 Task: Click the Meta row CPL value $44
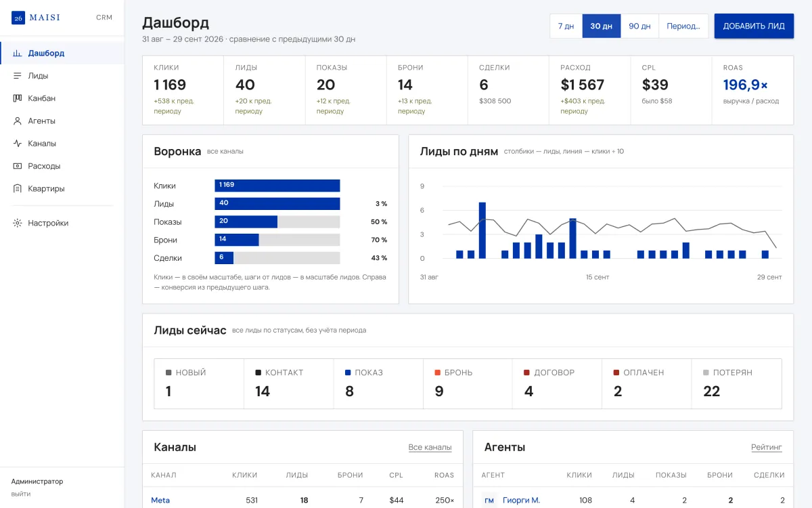tap(397, 501)
